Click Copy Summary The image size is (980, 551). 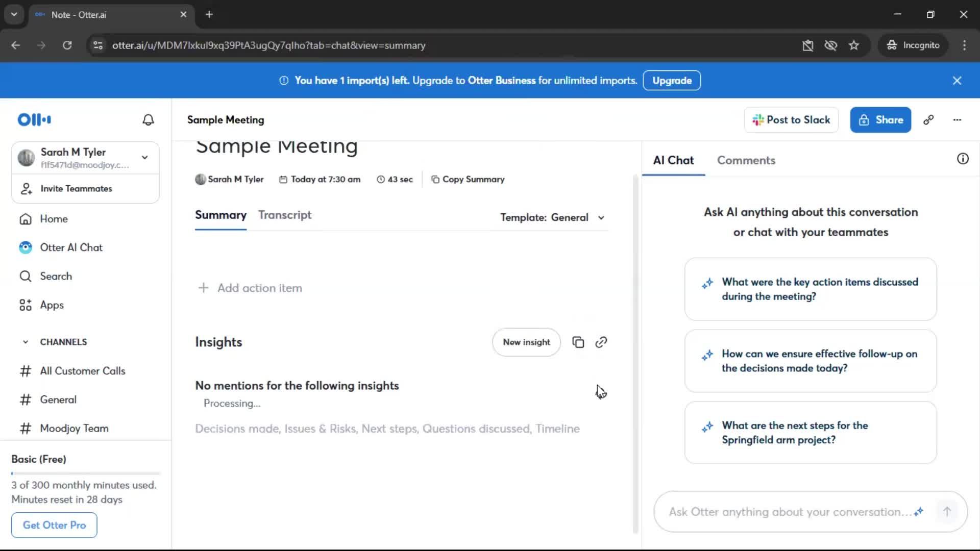(x=468, y=179)
